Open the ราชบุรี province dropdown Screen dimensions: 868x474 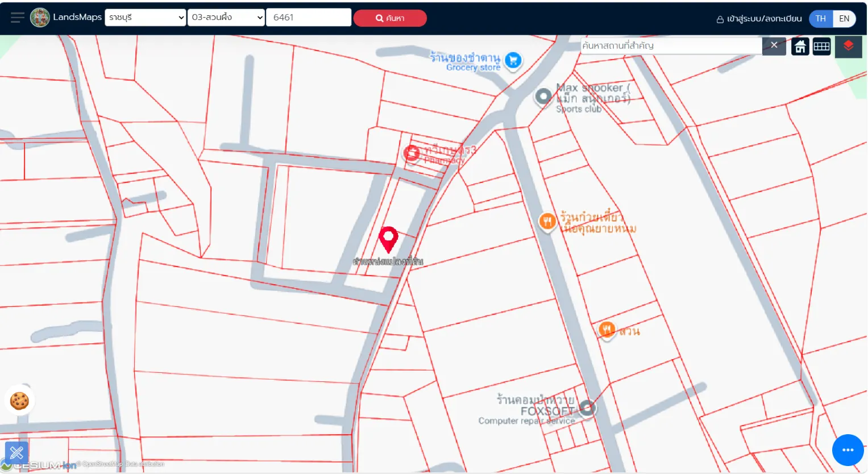pos(146,18)
